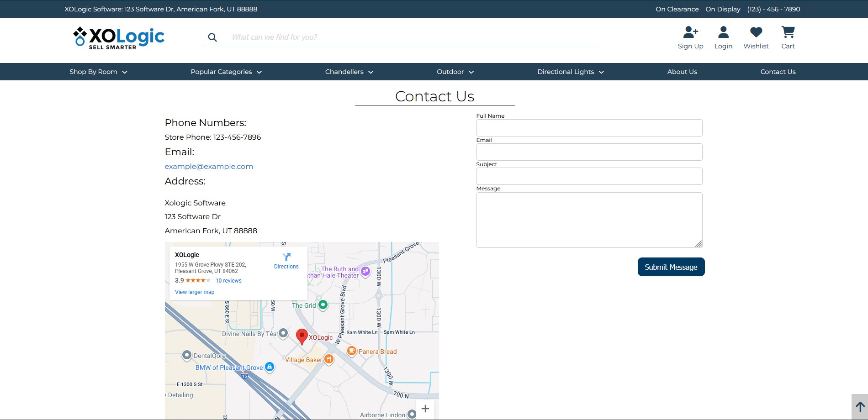Click XOLogic Software address in top bar

pyautogui.click(x=161, y=9)
